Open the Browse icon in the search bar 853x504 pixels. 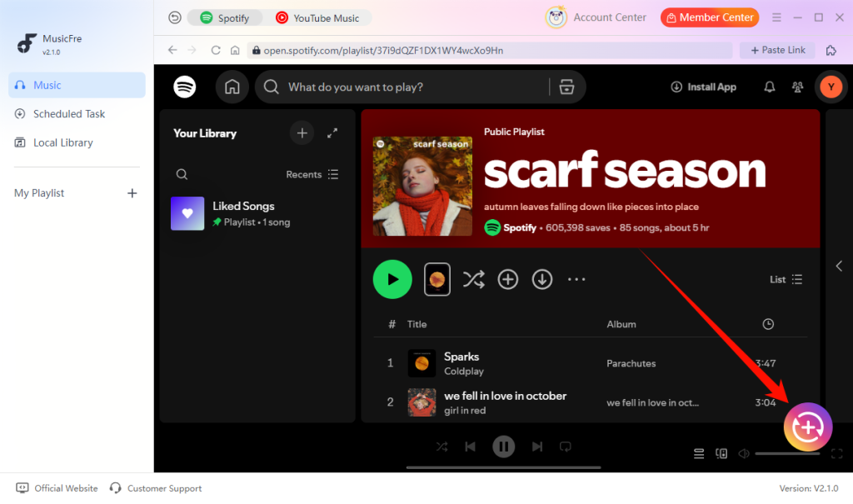click(x=566, y=87)
